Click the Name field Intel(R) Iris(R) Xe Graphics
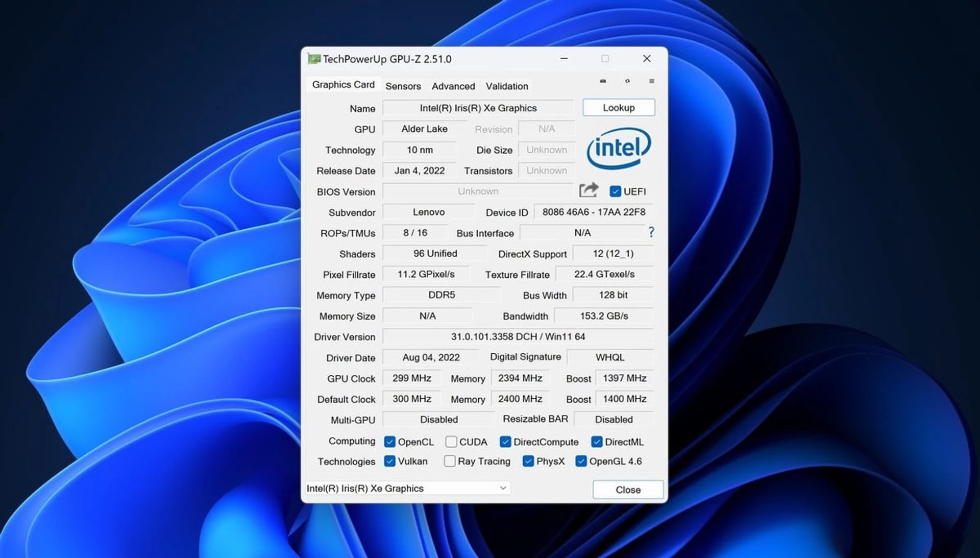The height and width of the screenshot is (558, 980). click(x=478, y=108)
